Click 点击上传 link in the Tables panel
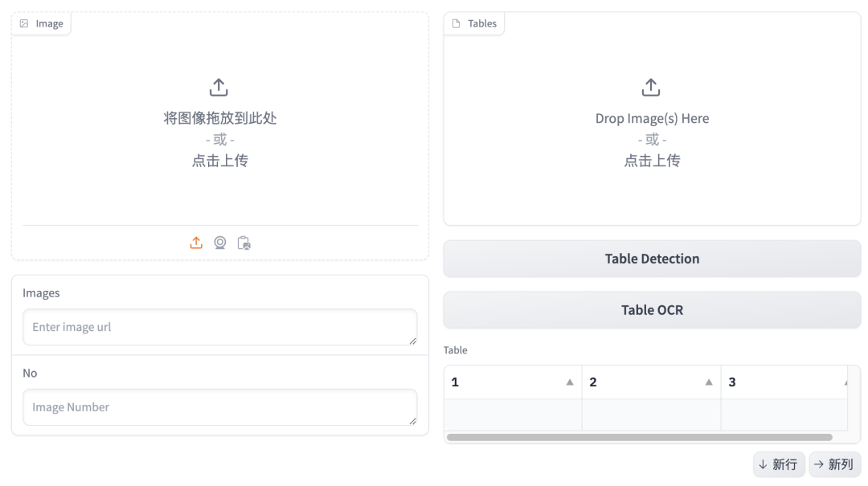Image resolution: width=868 pixels, height=486 pixels. [x=651, y=160]
